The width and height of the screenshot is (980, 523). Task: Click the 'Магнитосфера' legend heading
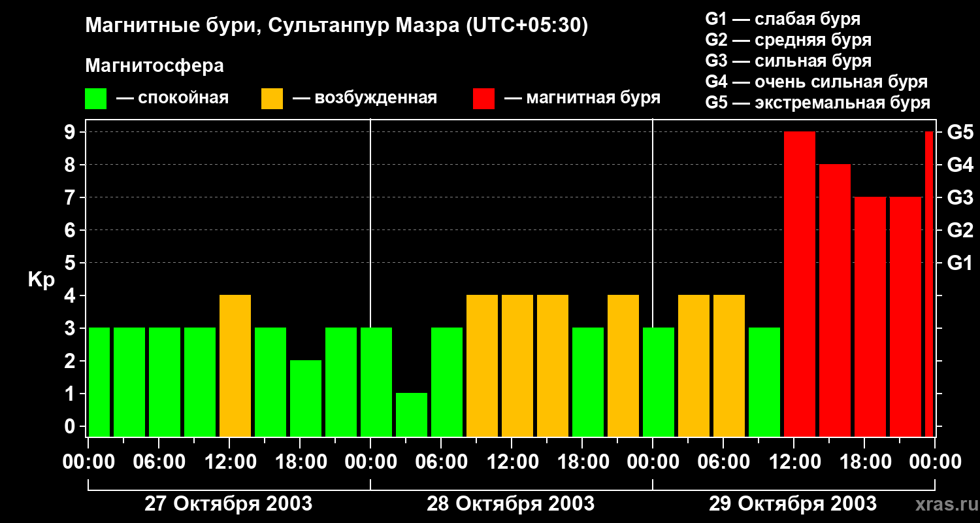click(155, 66)
